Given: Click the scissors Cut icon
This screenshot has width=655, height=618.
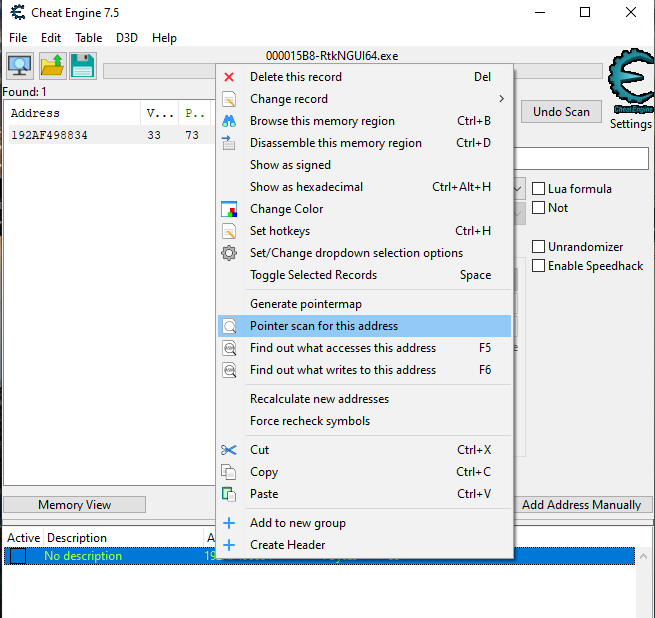Looking at the screenshot, I should [229, 450].
